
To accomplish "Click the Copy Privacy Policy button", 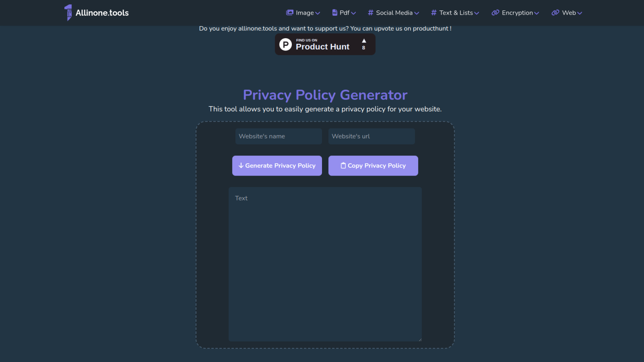I will tap(373, 165).
